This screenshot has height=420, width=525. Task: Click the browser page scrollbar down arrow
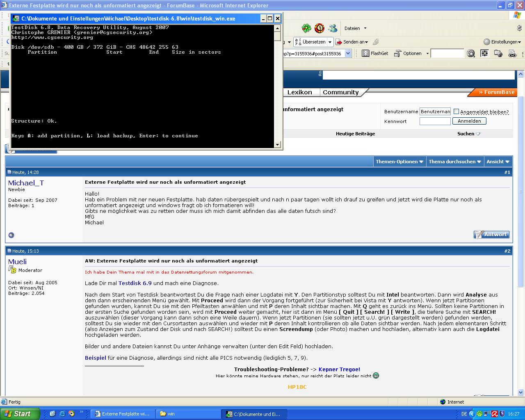click(521, 392)
